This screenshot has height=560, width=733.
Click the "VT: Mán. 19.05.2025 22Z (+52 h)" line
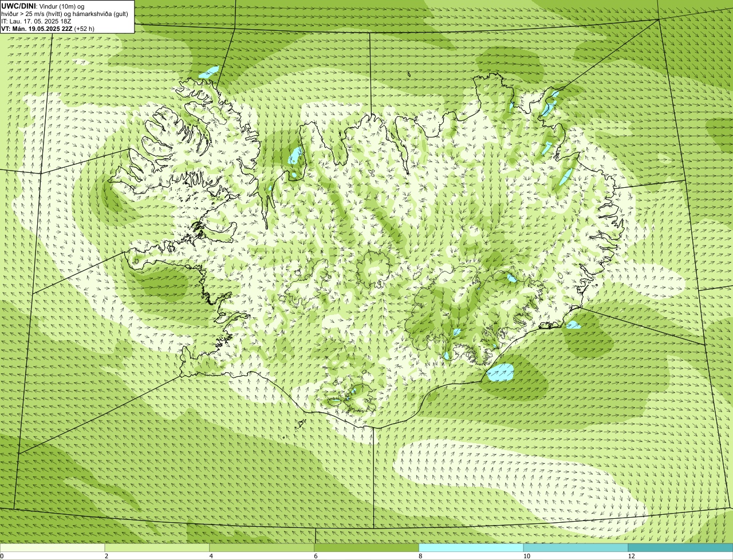48,29
